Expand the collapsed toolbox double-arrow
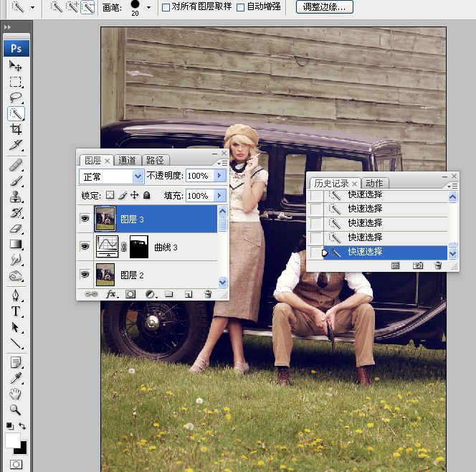This screenshot has height=472, width=476. point(7,27)
